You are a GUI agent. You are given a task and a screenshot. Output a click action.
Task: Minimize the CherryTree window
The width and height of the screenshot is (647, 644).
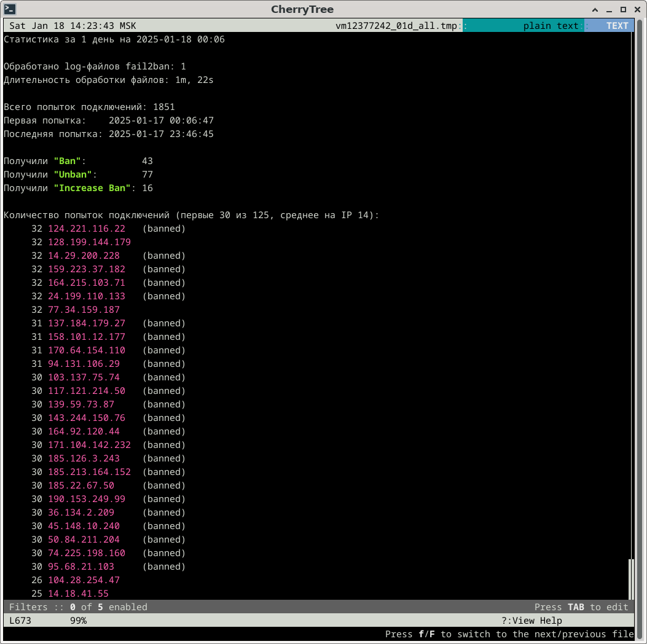click(x=609, y=9)
